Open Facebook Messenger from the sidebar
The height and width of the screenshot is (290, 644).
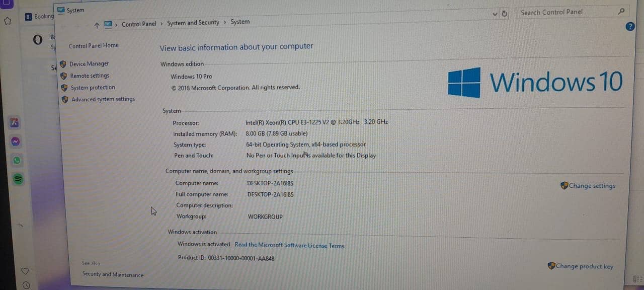pyautogui.click(x=16, y=141)
